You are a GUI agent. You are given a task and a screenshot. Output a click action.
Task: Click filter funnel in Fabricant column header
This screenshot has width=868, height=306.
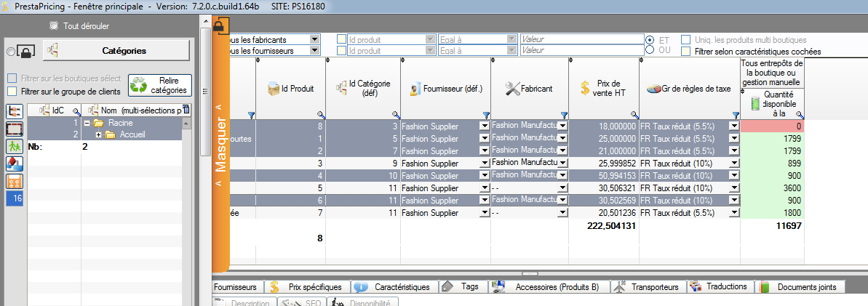(562, 115)
